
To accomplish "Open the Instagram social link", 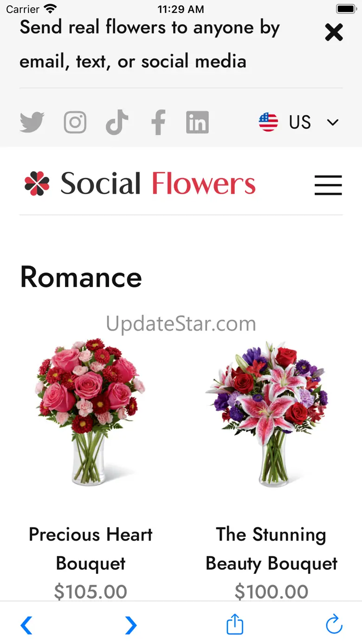I will pyautogui.click(x=75, y=123).
